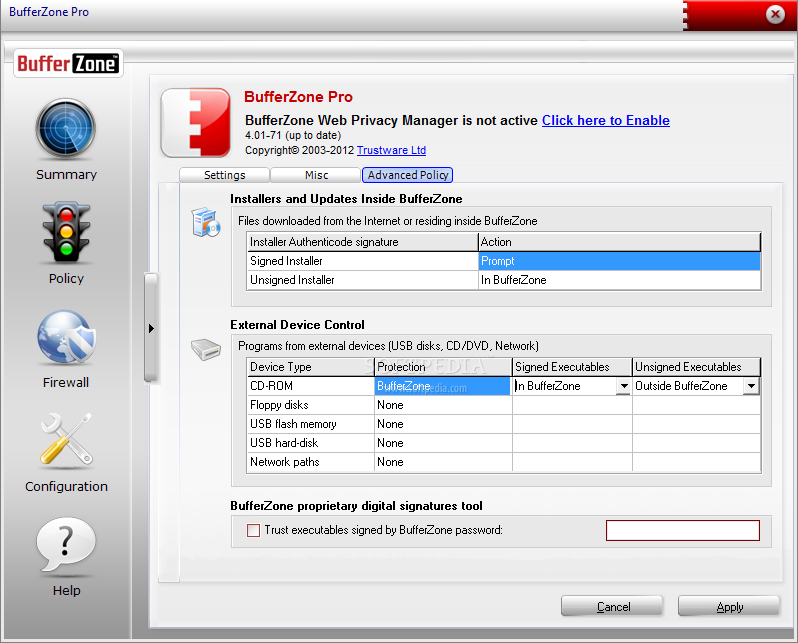Open the Signed Executables dropdown for CD-ROM
The image size is (798, 643).
624,386
